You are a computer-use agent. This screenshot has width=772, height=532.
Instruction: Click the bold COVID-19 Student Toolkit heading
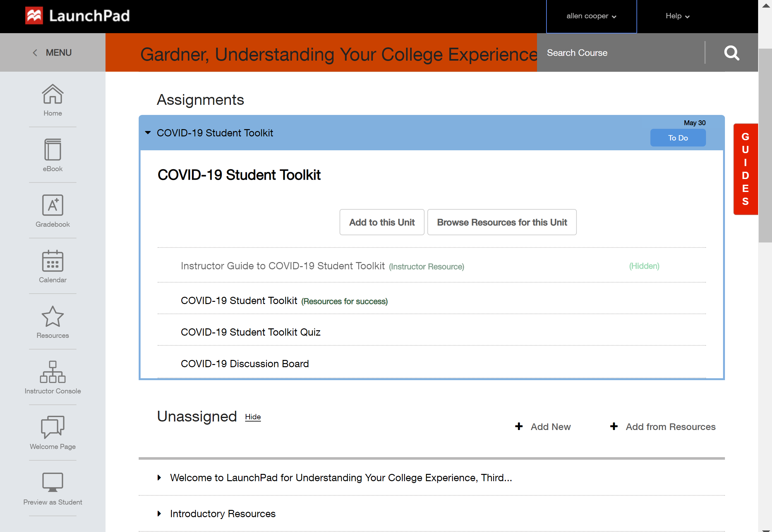click(239, 175)
